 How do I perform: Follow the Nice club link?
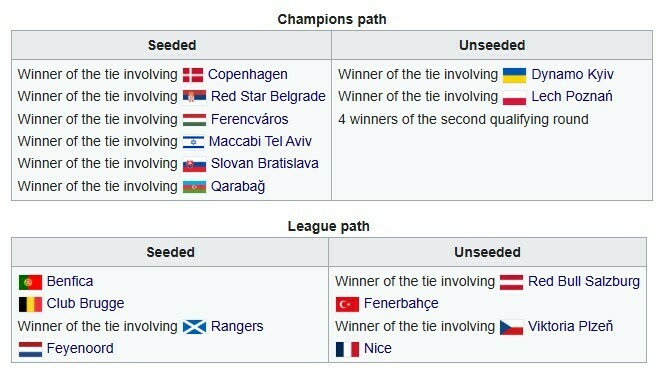[x=378, y=348]
